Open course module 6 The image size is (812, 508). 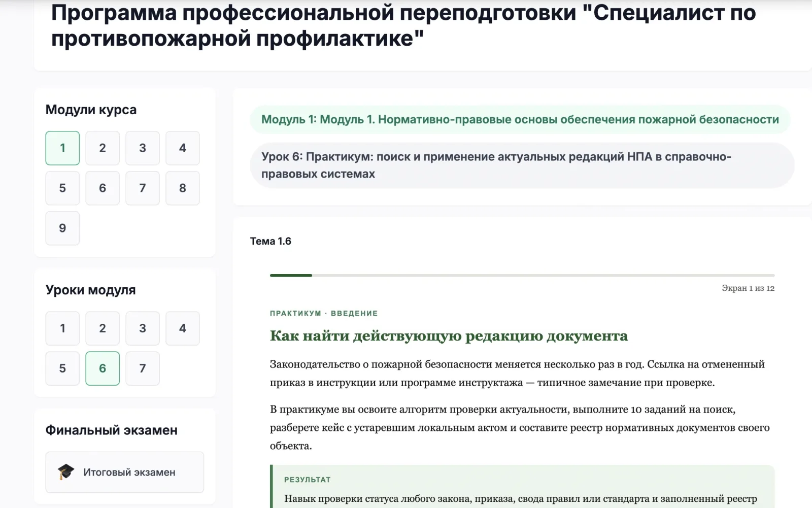103,188
